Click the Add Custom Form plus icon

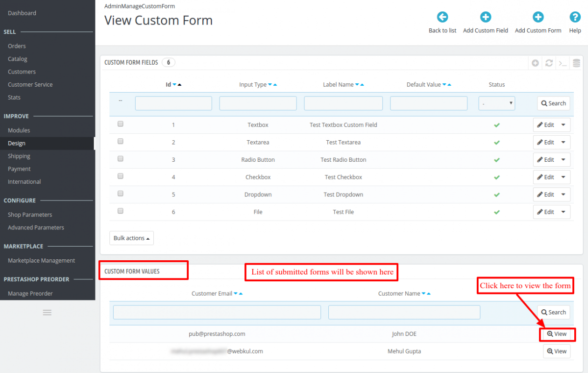pyautogui.click(x=538, y=18)
